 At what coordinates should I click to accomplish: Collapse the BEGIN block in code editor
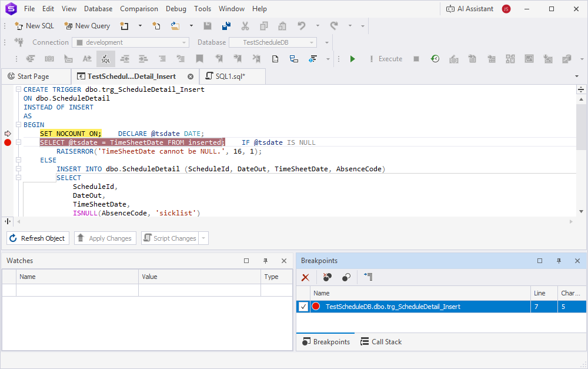pyautogui.click(x=18, y=125)
